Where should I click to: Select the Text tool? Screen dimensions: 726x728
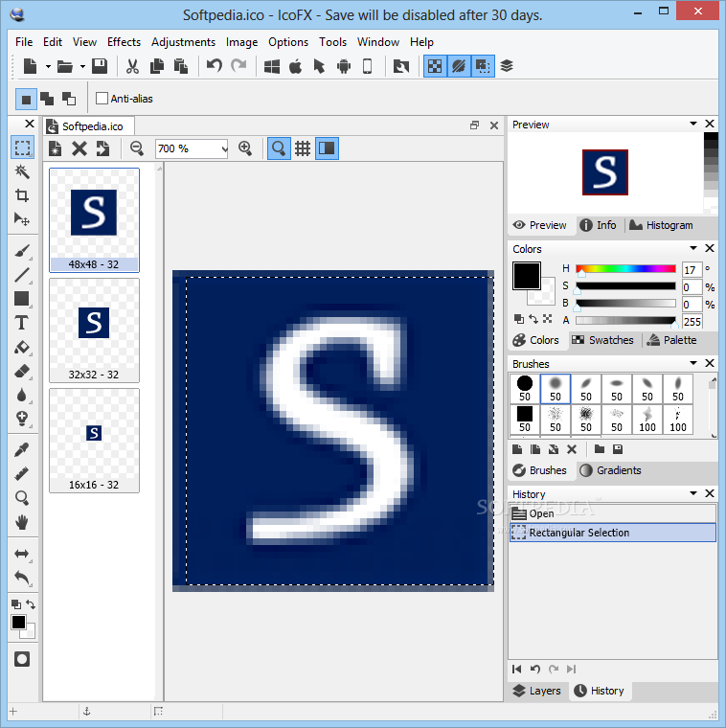click(x=22, y=323)
